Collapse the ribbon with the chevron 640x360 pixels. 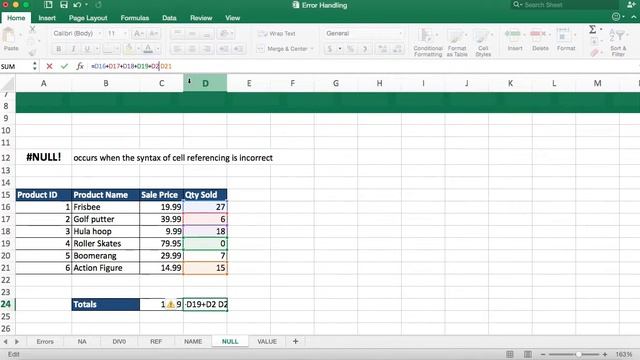coord(633,17)
